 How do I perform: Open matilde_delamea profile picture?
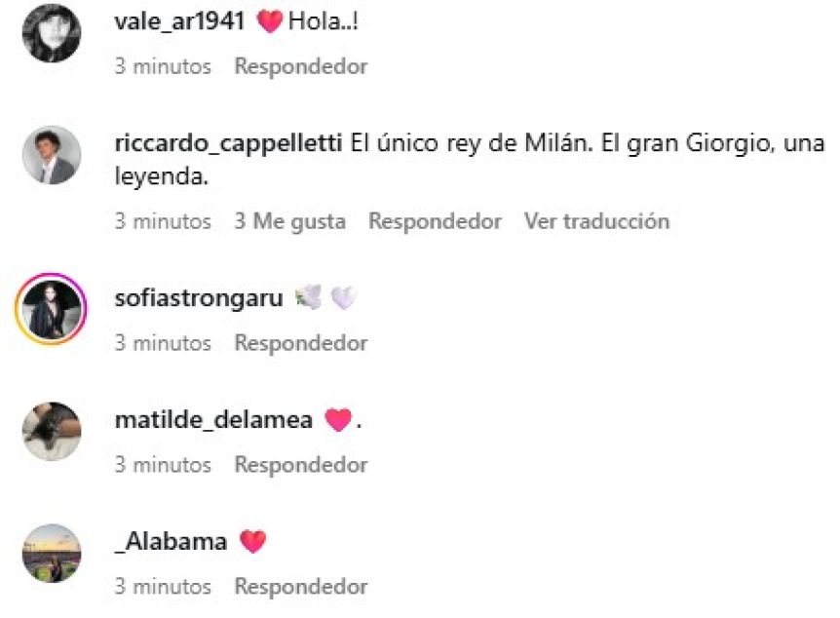tap(52, 431)
